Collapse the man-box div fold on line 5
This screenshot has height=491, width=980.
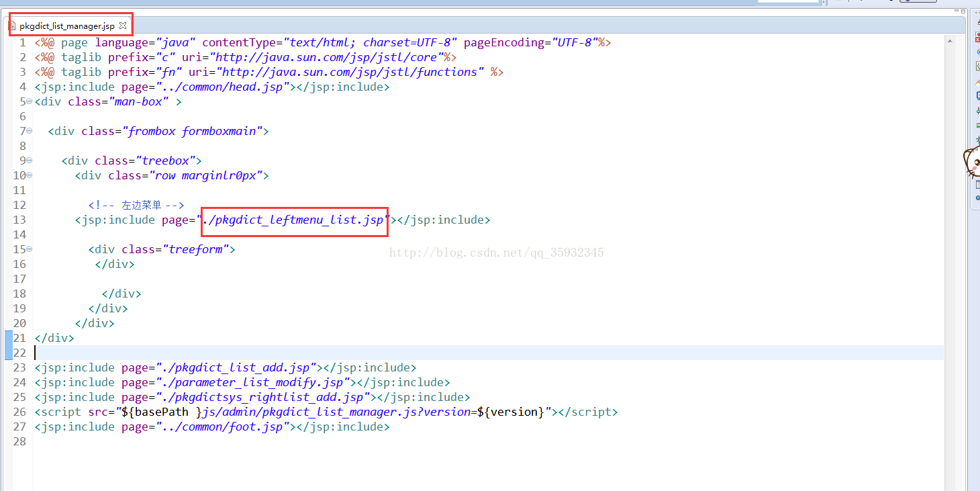coord(29,101)
